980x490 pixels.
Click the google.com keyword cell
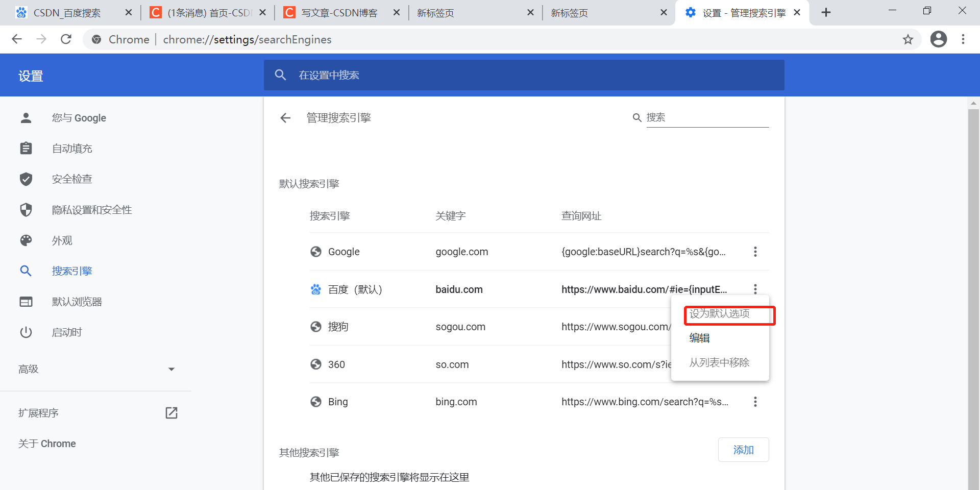(462, 252)
